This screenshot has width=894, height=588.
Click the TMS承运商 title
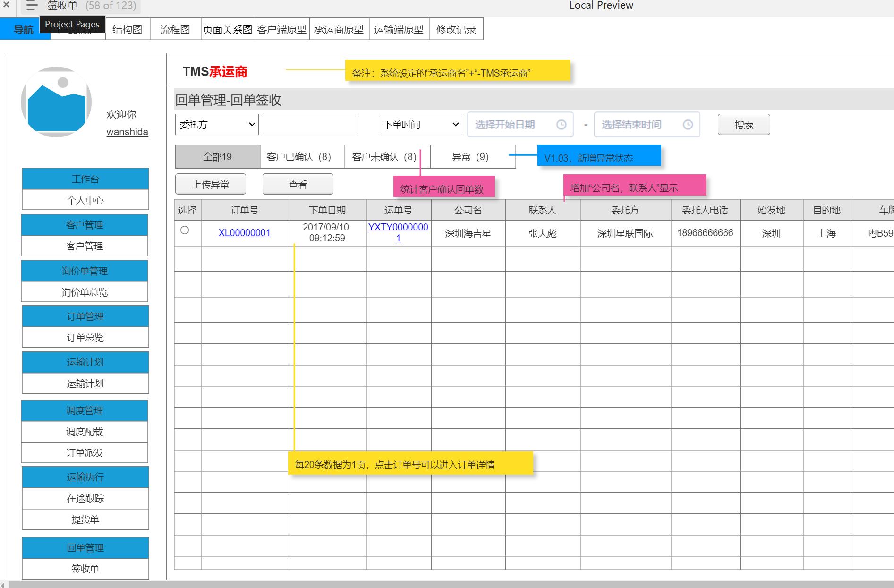pyautogui.click(x=215, y=72)
